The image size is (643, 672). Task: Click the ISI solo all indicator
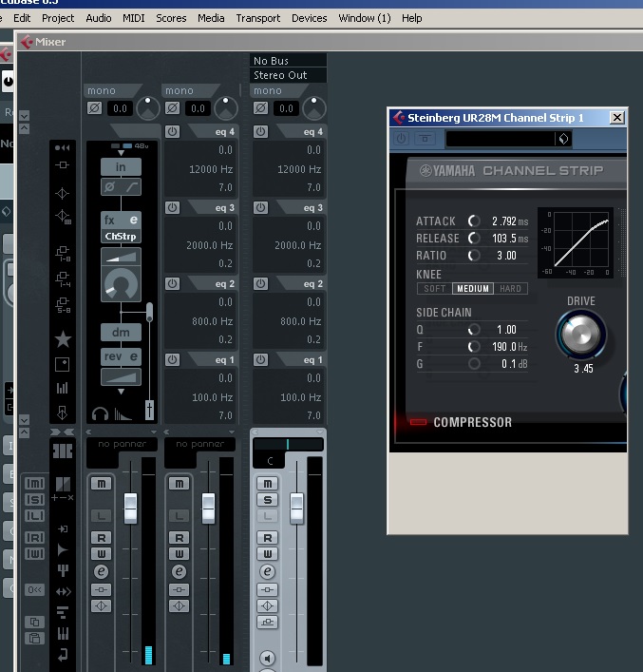35,499
